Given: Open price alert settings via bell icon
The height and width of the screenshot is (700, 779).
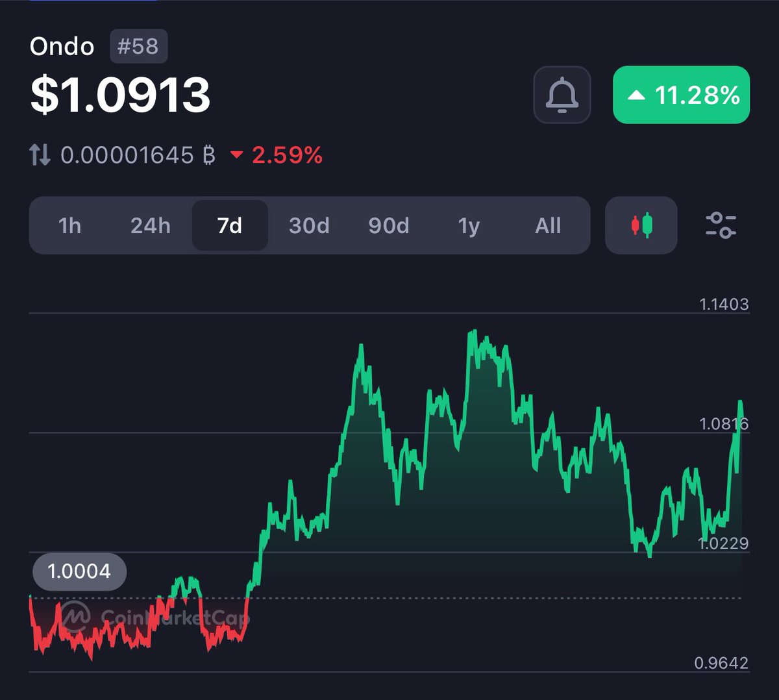Looking at the screenshot, I should pyautogui.click(x=562, y=95).
